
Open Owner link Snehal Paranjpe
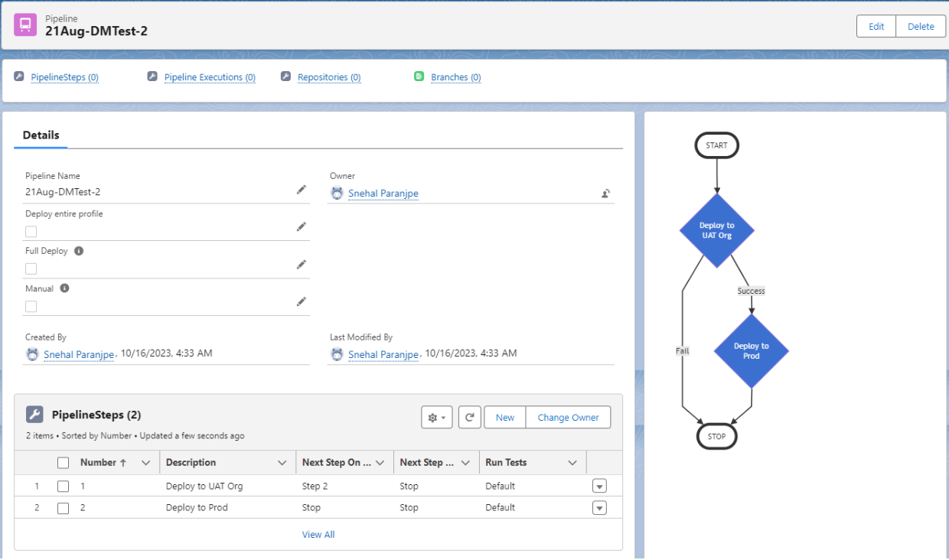point(383,194)
